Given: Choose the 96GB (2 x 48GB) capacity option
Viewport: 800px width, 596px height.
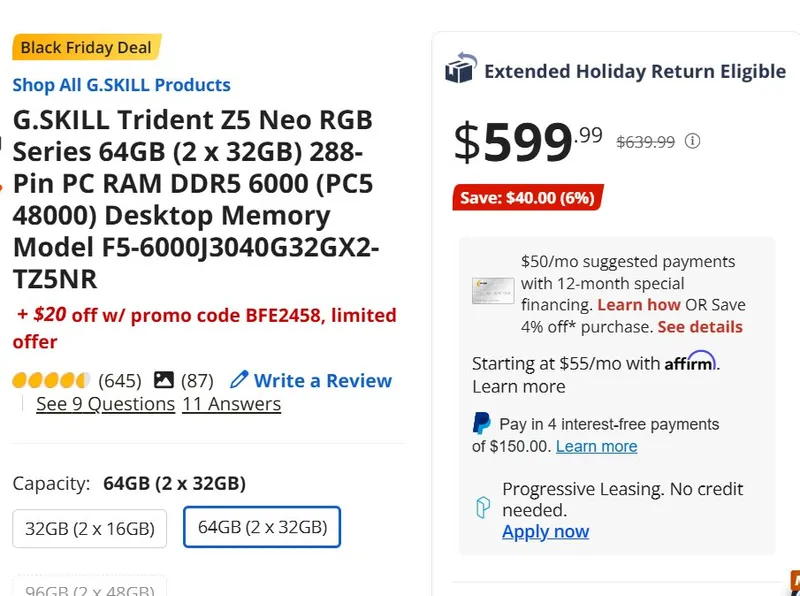Looking at the screenshot, I should pyautogui.click(x=90, y=588).
